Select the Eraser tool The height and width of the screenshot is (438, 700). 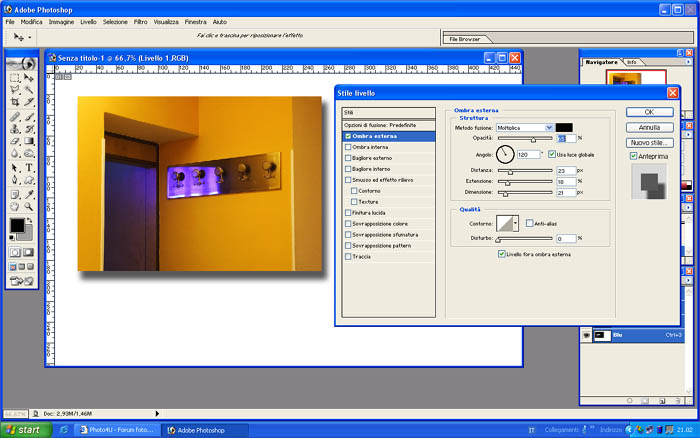[15, 141]
